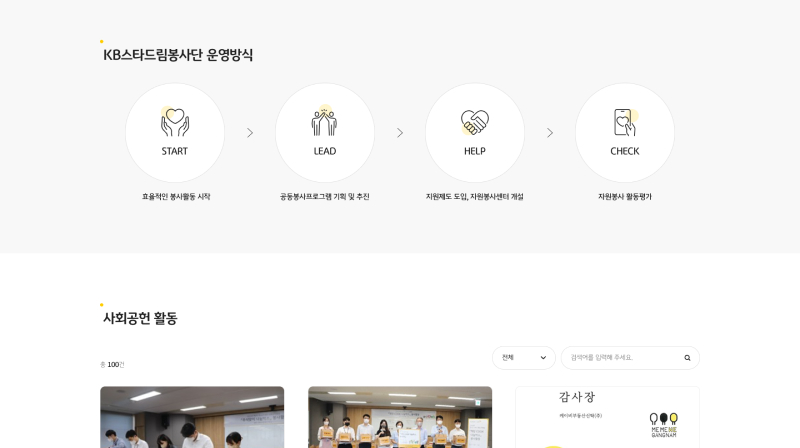Click the START heart-in-hands icon

click(174, 121)
